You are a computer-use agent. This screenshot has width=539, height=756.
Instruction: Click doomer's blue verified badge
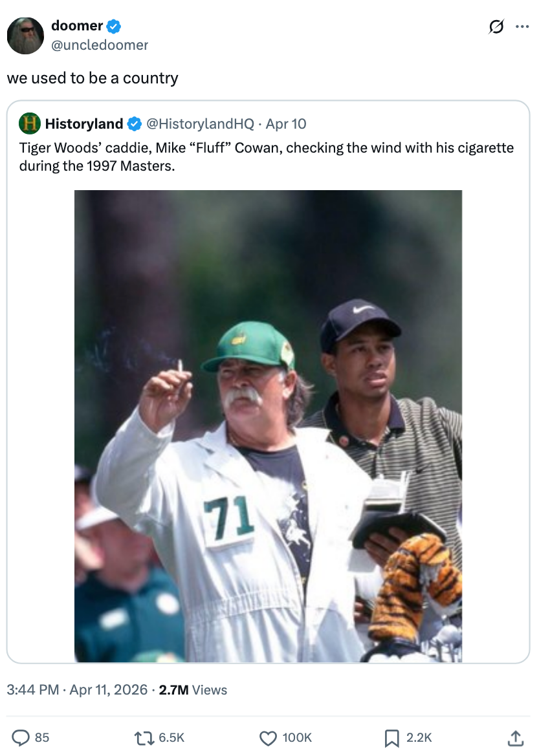click(114, 27)
